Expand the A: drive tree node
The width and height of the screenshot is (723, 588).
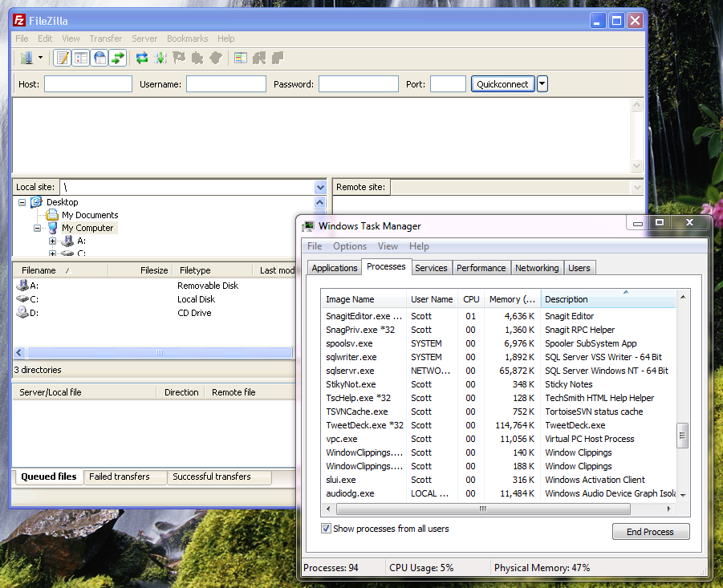52,241
